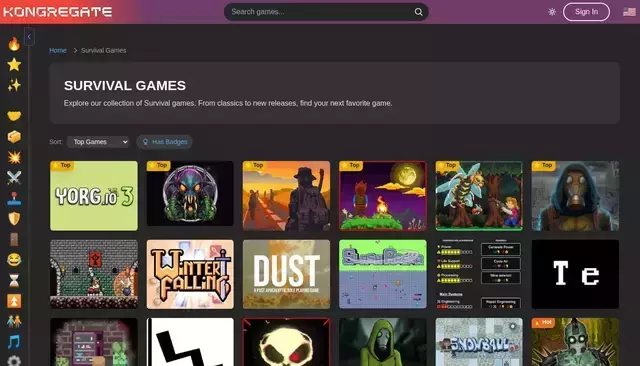Open the DUST game thumbnail

coord(287,274)
